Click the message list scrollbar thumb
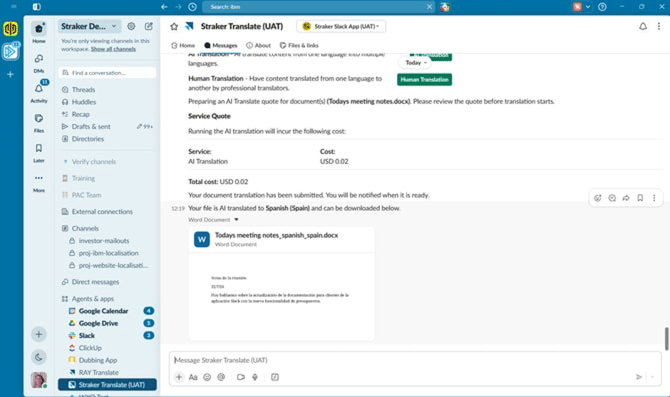 tap(667, 338)
